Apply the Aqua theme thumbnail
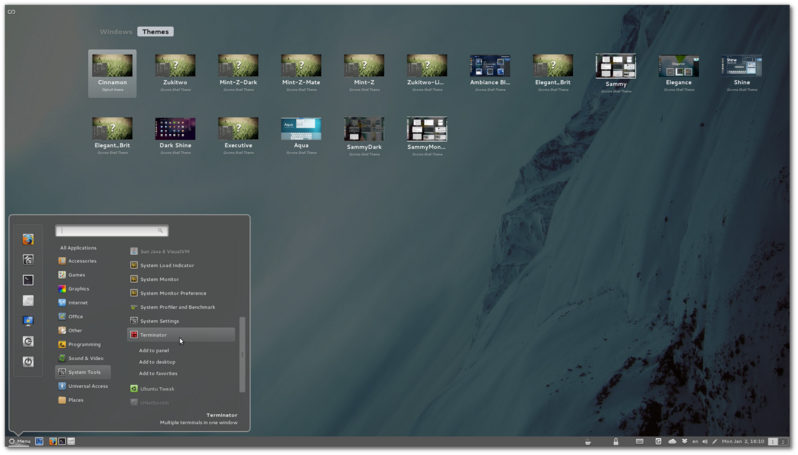The width and height of the screenshot is (798, 455). 301,129
